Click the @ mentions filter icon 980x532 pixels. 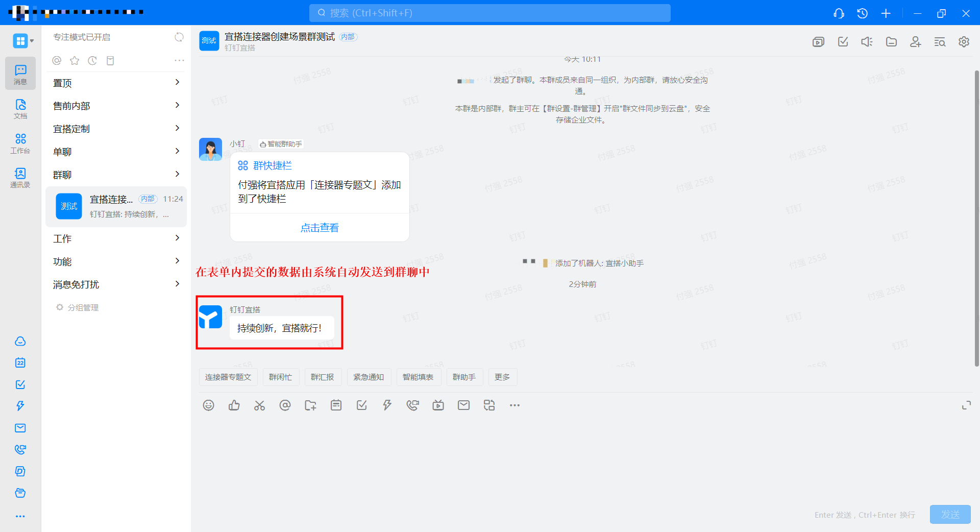pyautogui.click(x=57, y=61)
